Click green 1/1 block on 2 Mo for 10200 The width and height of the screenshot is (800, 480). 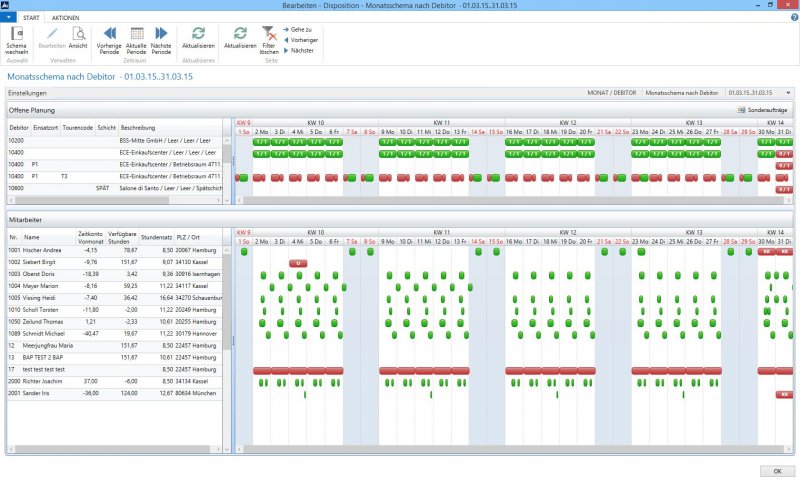[x=262, y=142]
